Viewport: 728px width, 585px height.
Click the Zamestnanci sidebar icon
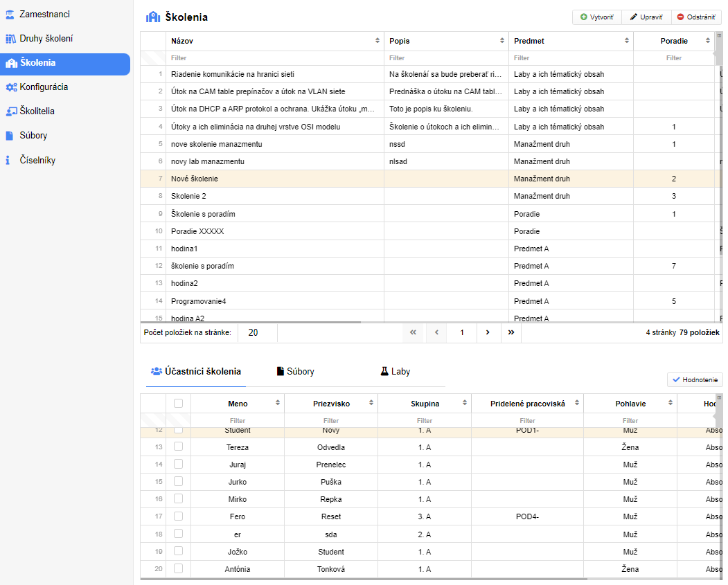pyautogui.click(x=10, y=15)
